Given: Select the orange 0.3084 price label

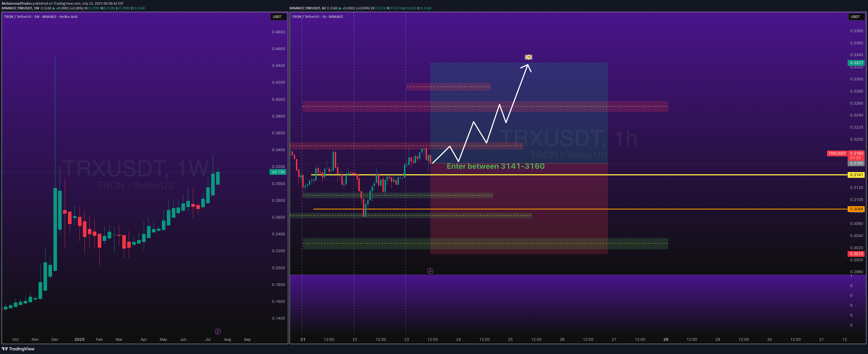Looking at the screenshot, I should 856,209.
